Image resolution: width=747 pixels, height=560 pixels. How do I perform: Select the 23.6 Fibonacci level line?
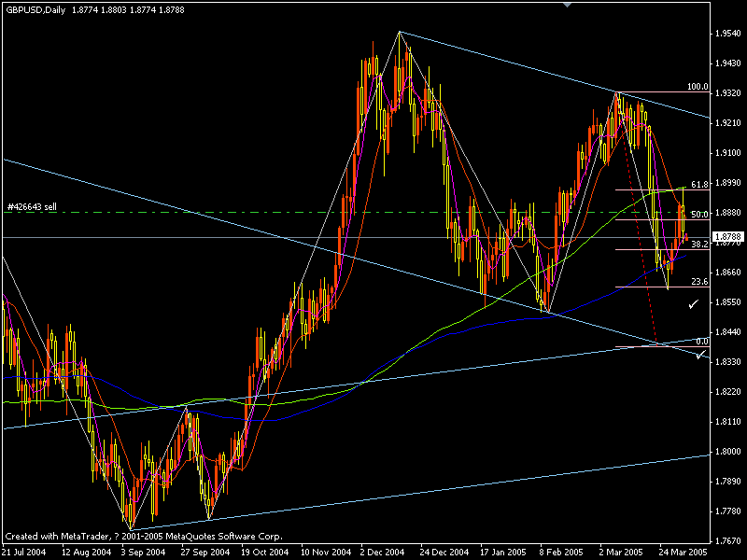pyautogui.click(x=654, y=285)
